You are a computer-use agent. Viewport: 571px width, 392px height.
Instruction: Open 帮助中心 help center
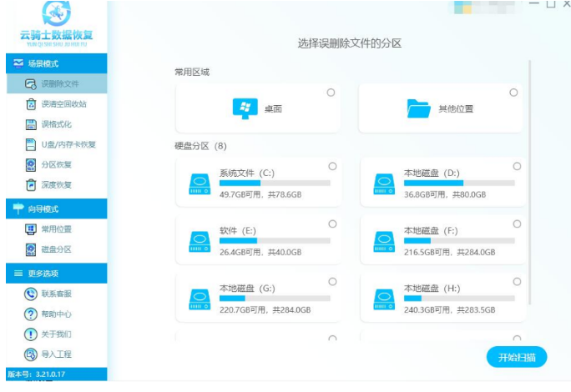click(x=31, y=314)
